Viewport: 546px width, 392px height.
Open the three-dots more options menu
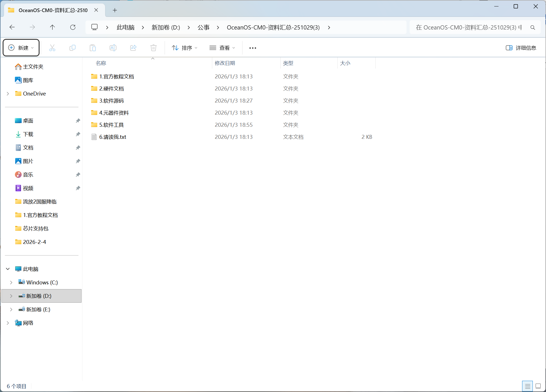[x=253, y=48]
